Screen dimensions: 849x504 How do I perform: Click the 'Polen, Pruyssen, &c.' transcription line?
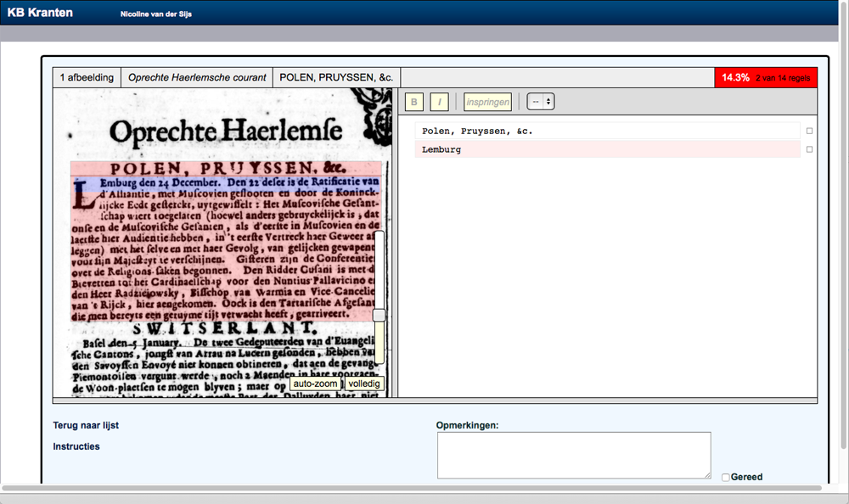pos(607,131)
